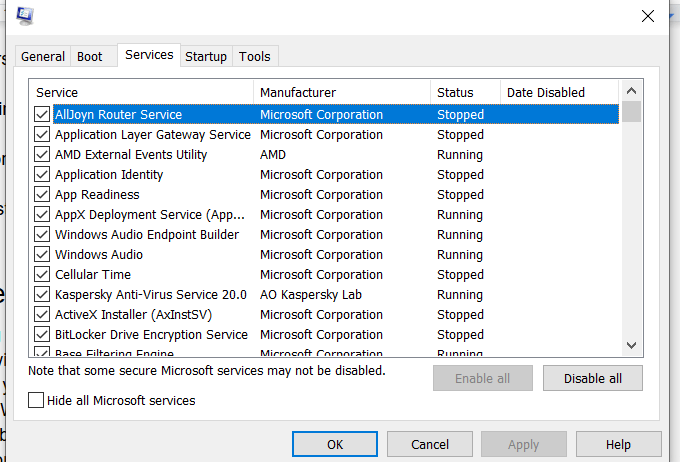Click Stopped status of Cellular Time
Screen dimensions: 680x462
point(460,274)
